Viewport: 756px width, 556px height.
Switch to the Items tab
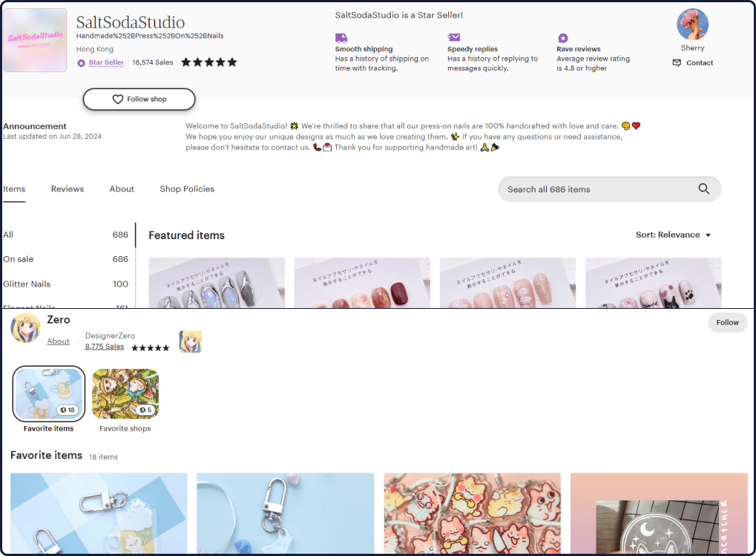click(x=14, y=189)
